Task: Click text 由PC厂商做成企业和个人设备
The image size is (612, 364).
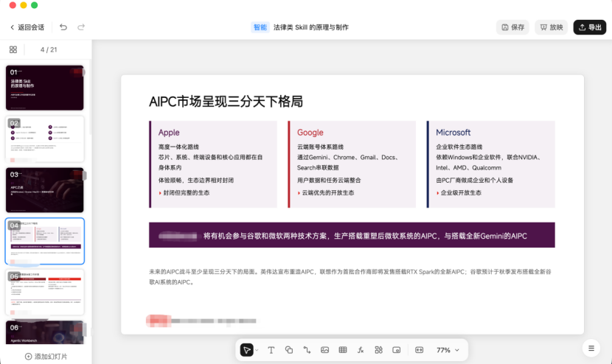Action: coord(475,181)
